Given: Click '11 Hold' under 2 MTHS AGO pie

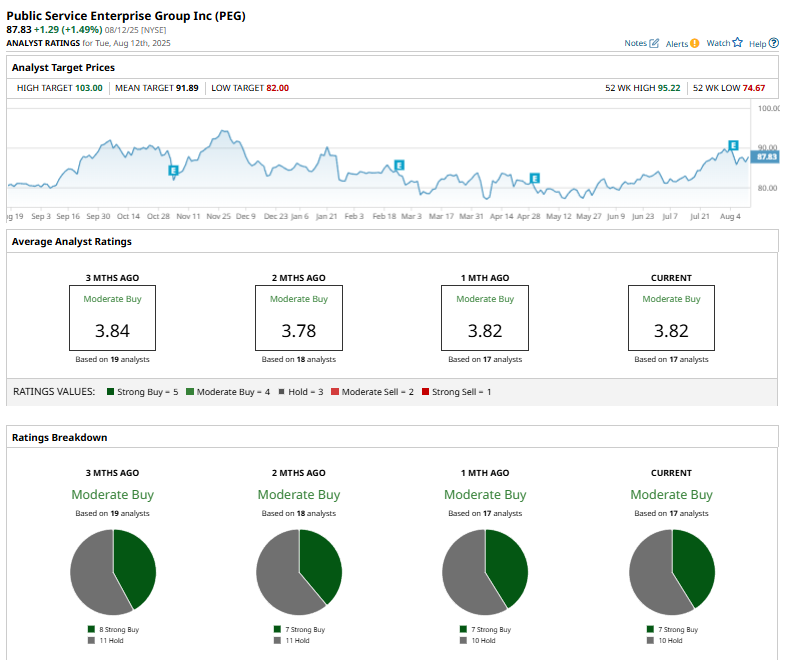Looking at the screenshot, I should click(x=292, y=640).
